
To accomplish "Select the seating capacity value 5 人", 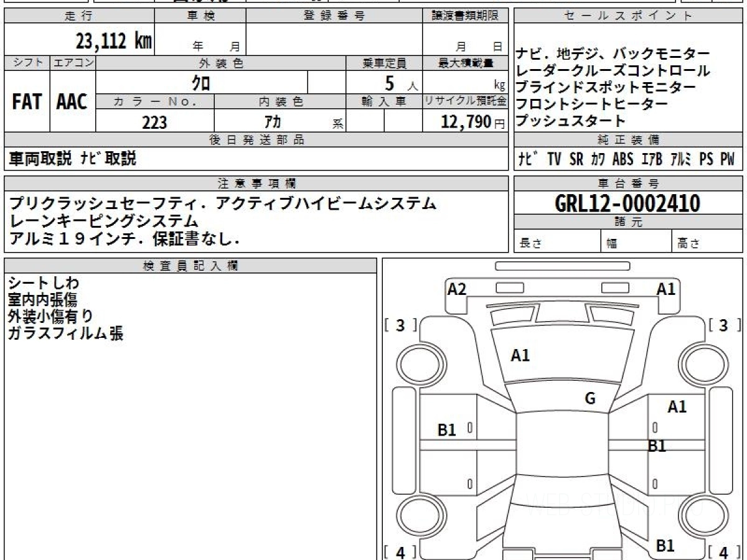I will pyautogui.click(x=401, y=83).
